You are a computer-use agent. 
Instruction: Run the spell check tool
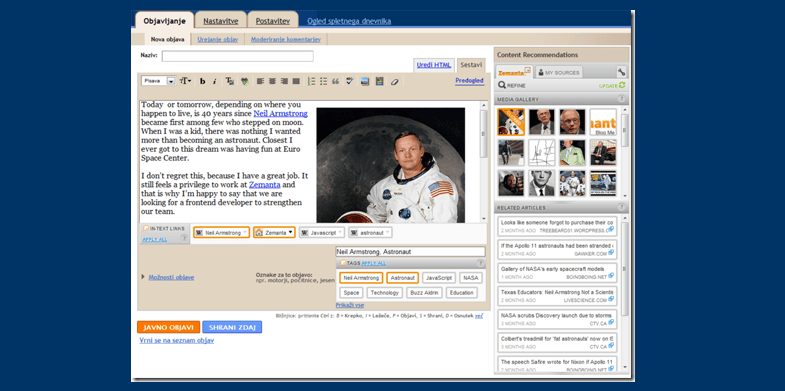tap(350, 81)
